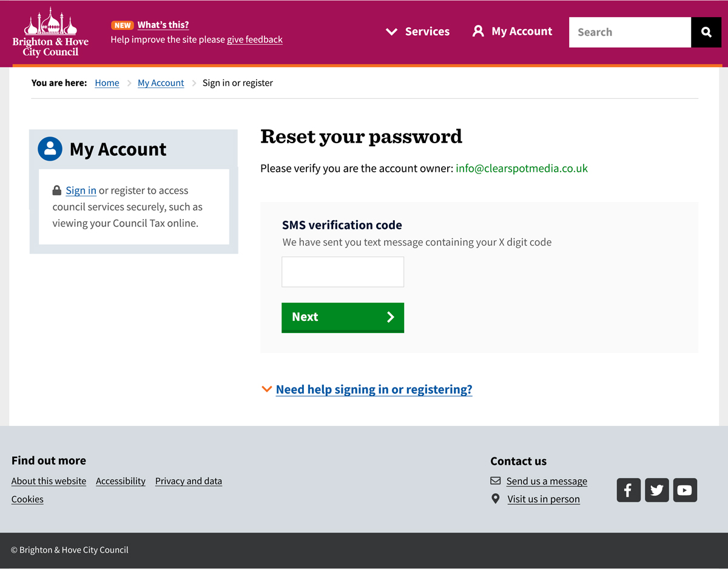Click into the SMS verification code field
The width and height of the screenshot is (728, 569).
tap(343, 272)
